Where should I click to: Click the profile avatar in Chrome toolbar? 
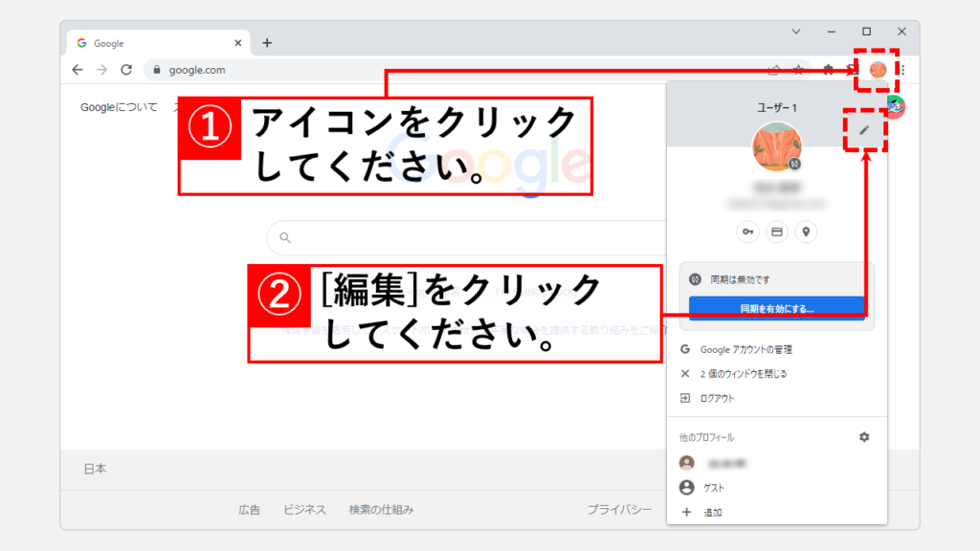(x=878, y=70)
